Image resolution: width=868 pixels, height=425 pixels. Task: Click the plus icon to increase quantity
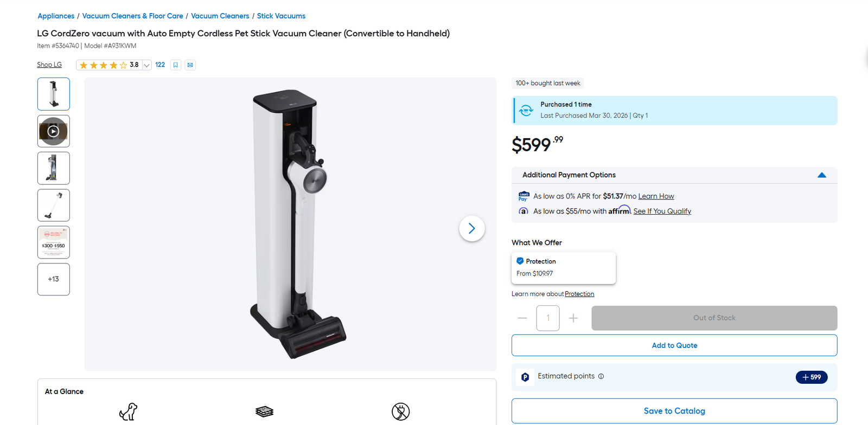point(573,318)
